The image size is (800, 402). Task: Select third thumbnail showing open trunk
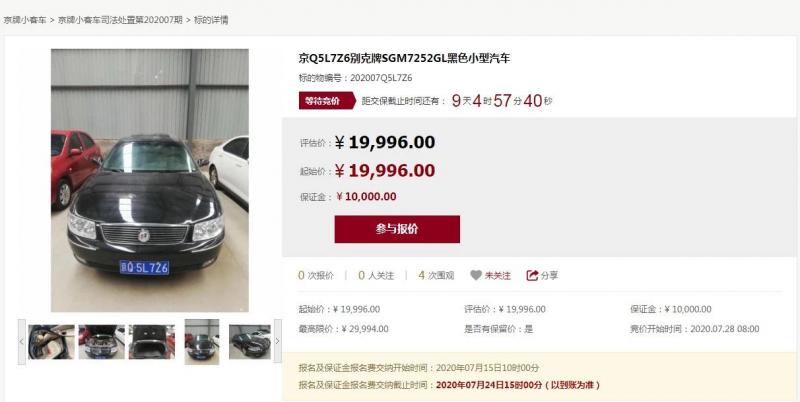152,342
